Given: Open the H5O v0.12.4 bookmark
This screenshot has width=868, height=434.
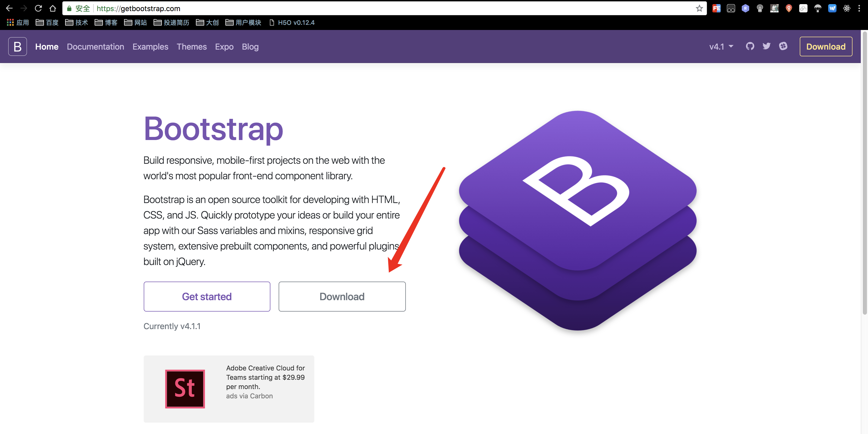Looking at the screenshot, I should click(292, 22).
